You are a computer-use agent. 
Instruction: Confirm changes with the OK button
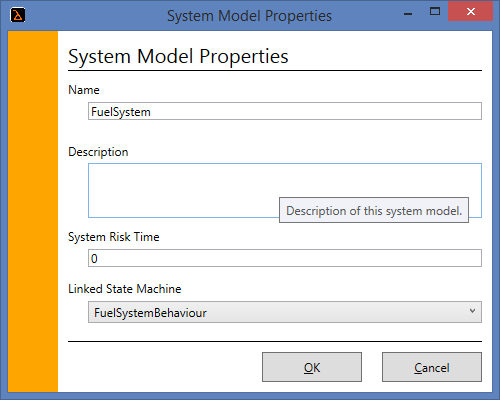(312, 367)
